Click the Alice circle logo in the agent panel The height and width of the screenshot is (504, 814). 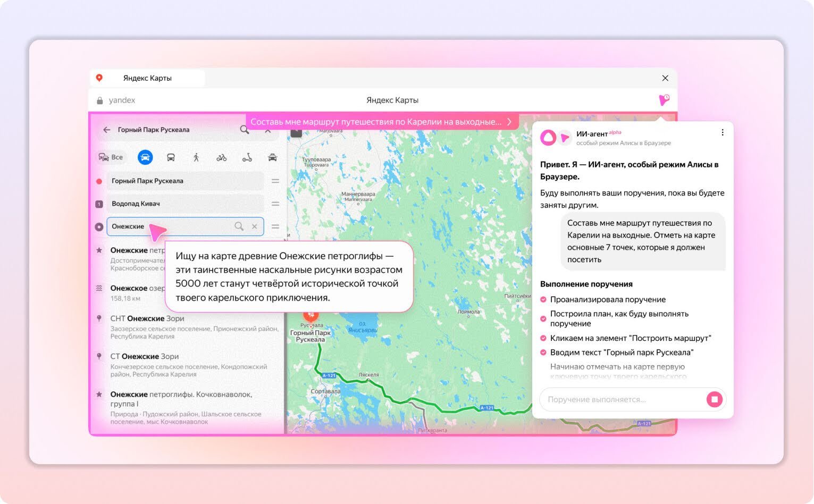pyautogui.click(x=548, y=138)
